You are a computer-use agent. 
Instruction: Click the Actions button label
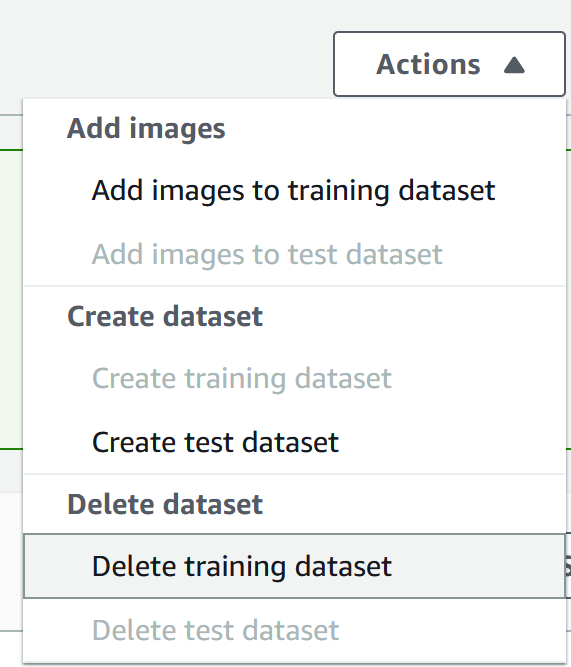coord(428,65)
